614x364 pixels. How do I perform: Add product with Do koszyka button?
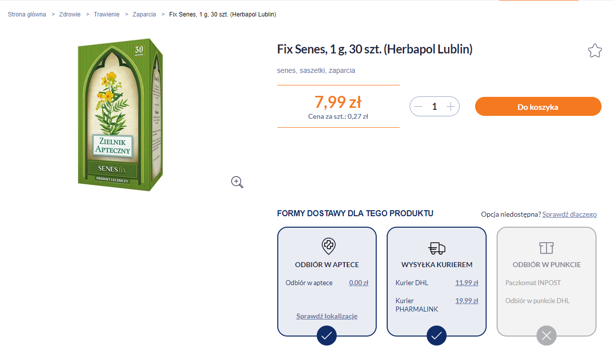[538, 106]
